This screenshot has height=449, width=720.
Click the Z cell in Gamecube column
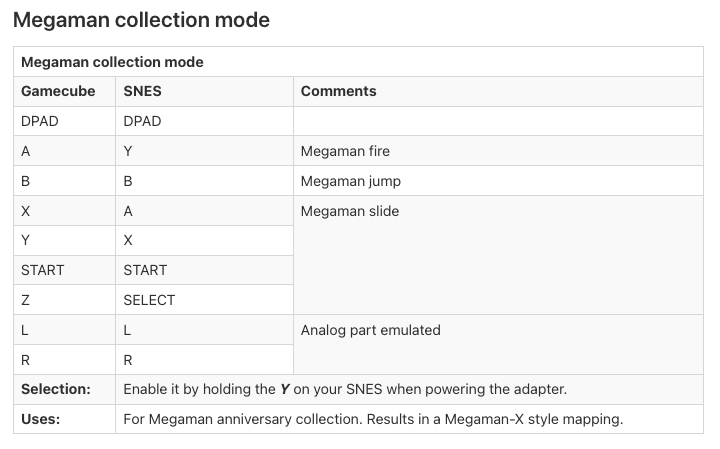[x=64, y=300]
